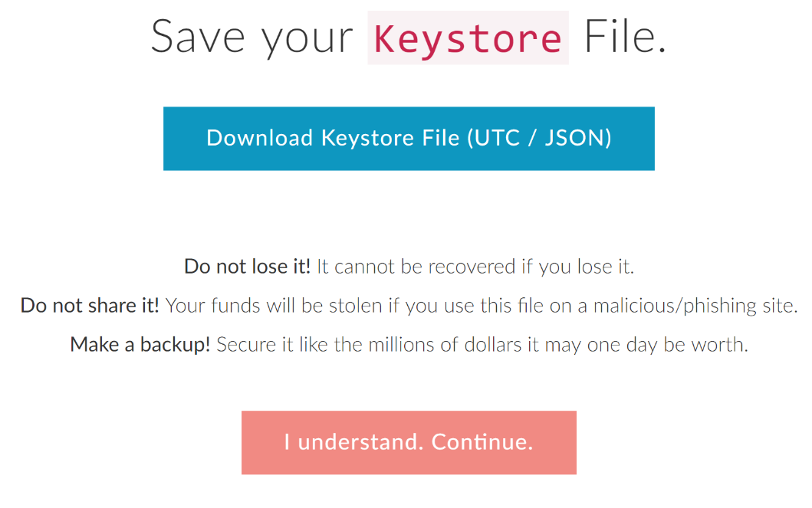
Task: Click the bold Make a backup! text
Action: click(140, 345)
